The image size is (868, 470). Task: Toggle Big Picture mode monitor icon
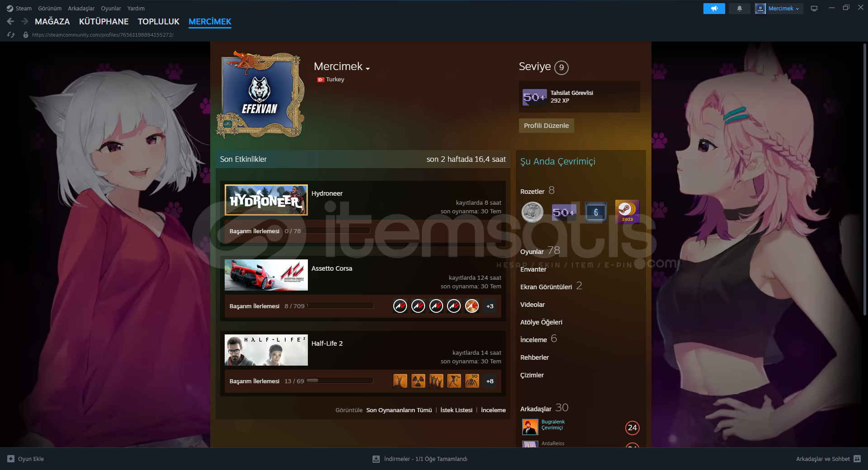[814, 9]
